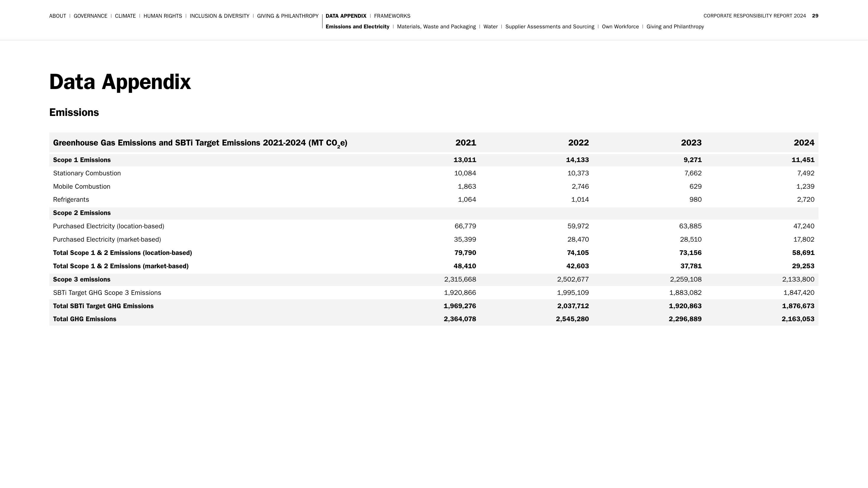The width and height of the screenshot is (868, 488).
Task: Open Materials, Waste and Packaging subsection
Action: point(436,27)
